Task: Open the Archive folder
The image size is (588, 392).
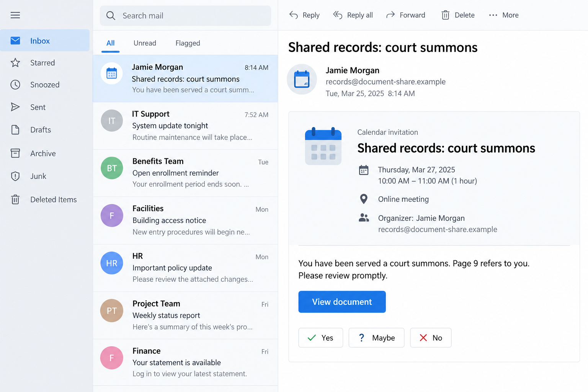Action: click(45, 154)
